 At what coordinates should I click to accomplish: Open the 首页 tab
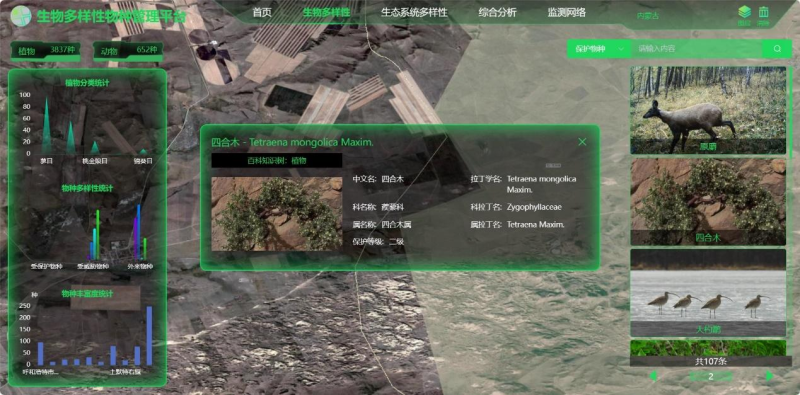(262, 13)
